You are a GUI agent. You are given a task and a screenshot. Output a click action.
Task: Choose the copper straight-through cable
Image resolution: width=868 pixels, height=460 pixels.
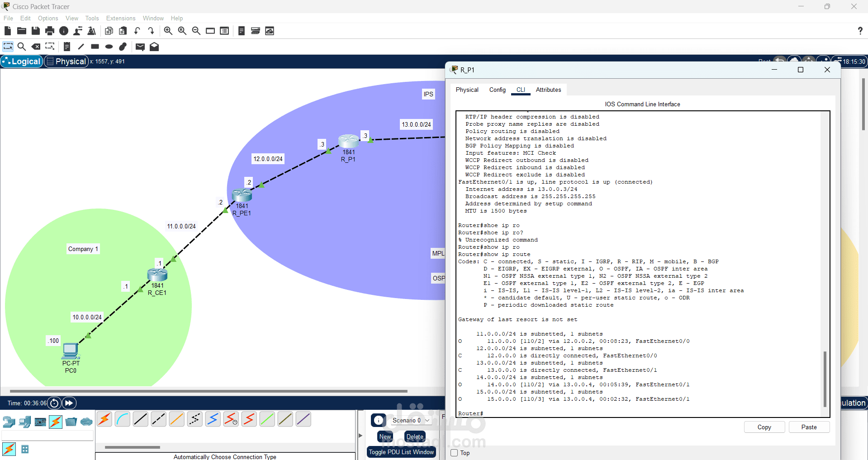tap(141, 419)
